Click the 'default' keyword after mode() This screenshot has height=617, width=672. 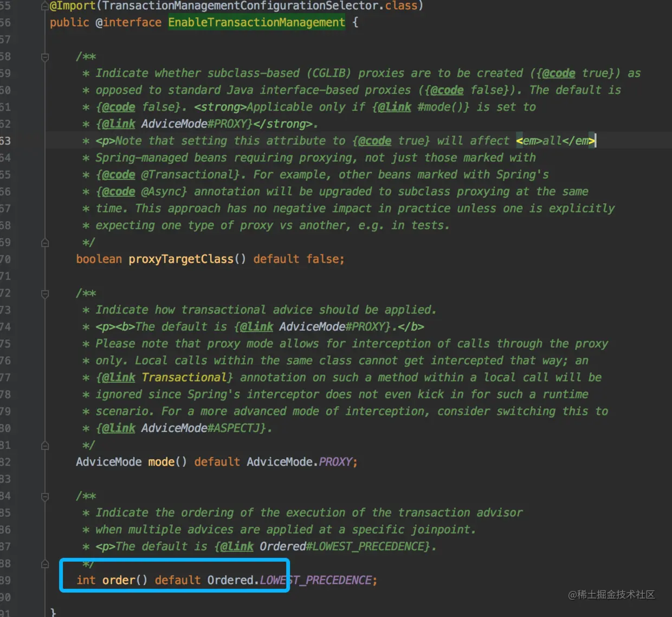217,462
